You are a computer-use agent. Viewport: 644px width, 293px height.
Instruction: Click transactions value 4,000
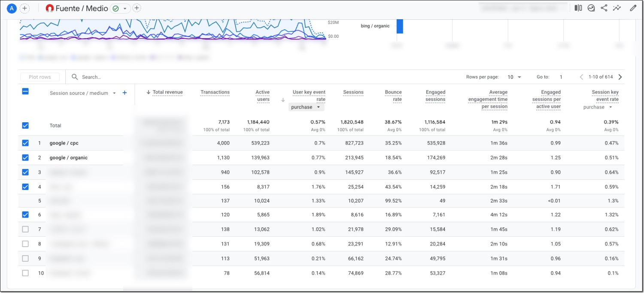coord(223,143)
